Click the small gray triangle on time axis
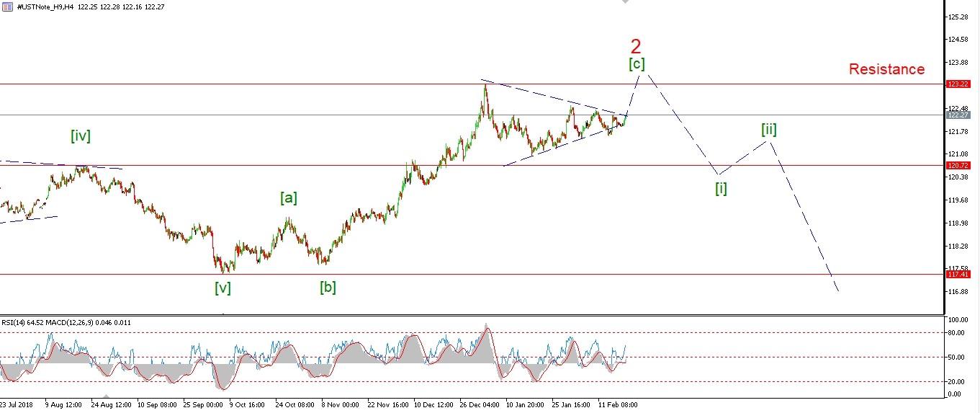 point(106,396)
